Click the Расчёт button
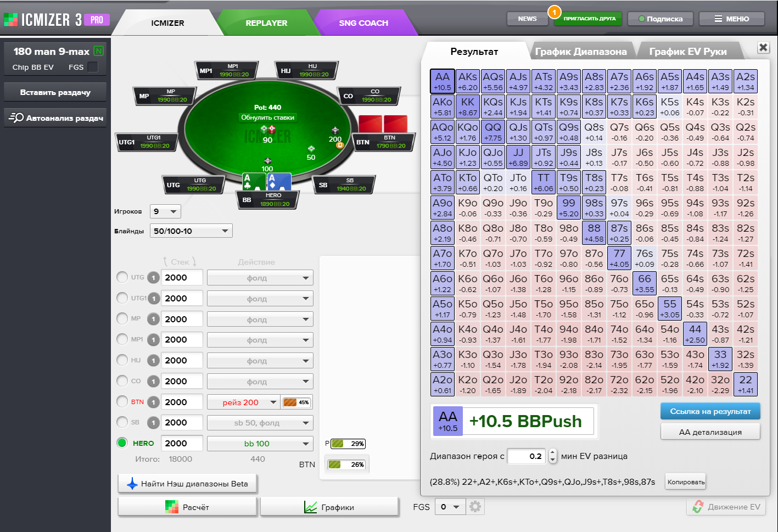Image resolution: width=778 pixels, height=532 pixels. point(187,507)
